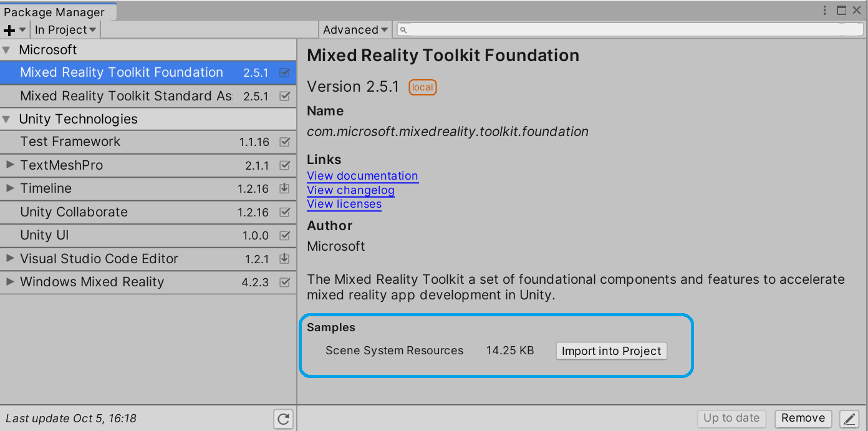Click the Author value Microsoft

pos(336,246)
